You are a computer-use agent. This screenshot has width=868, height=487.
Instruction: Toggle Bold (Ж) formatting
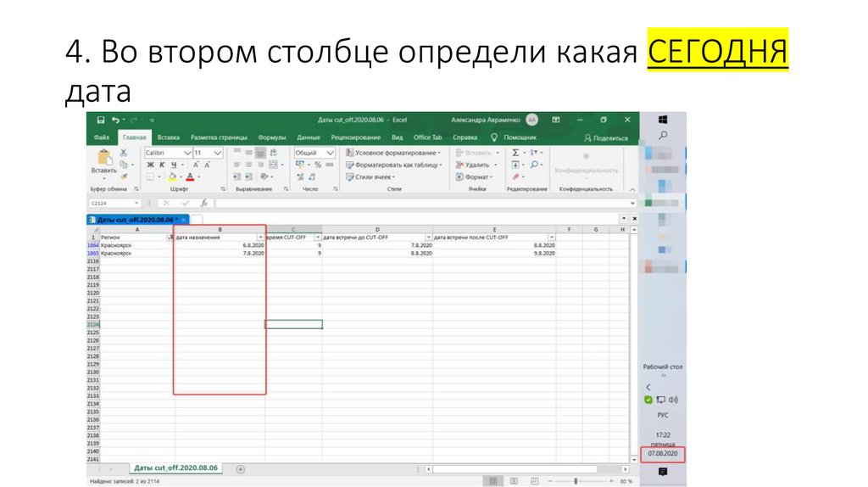tap(150, 165)
